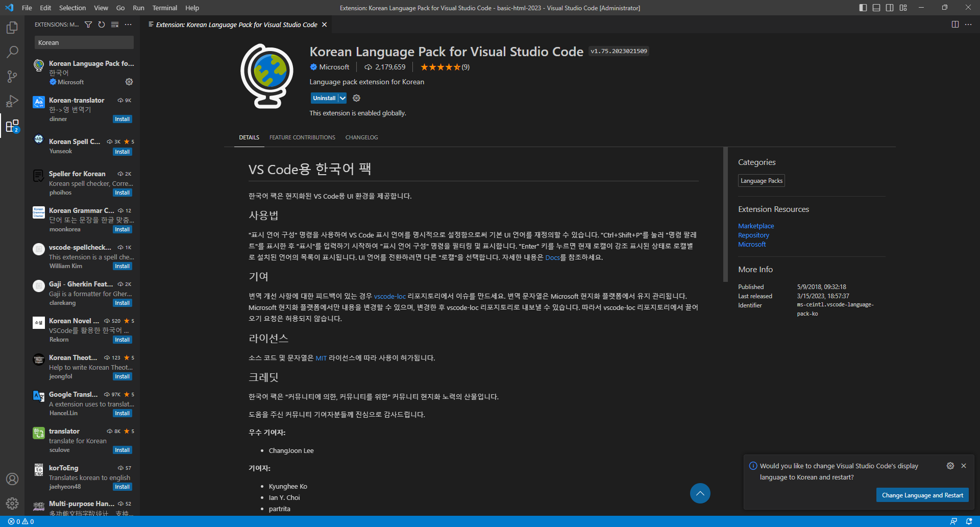Click the extension search box containing Korean

(84, 43)
